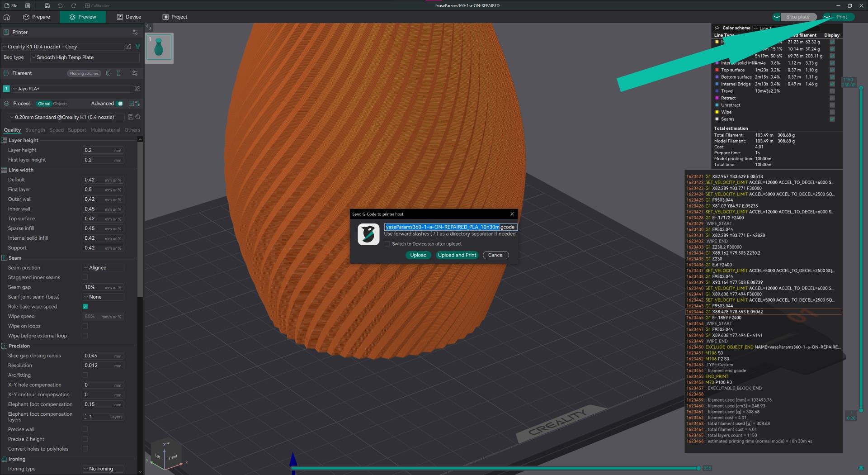Click the printer Wi-Fi connection icon
868x475 pixels.
coord(137,47)
